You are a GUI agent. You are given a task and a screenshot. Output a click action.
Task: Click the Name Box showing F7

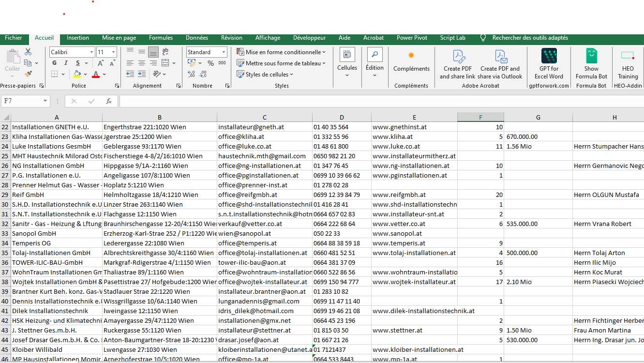(22, 101)
